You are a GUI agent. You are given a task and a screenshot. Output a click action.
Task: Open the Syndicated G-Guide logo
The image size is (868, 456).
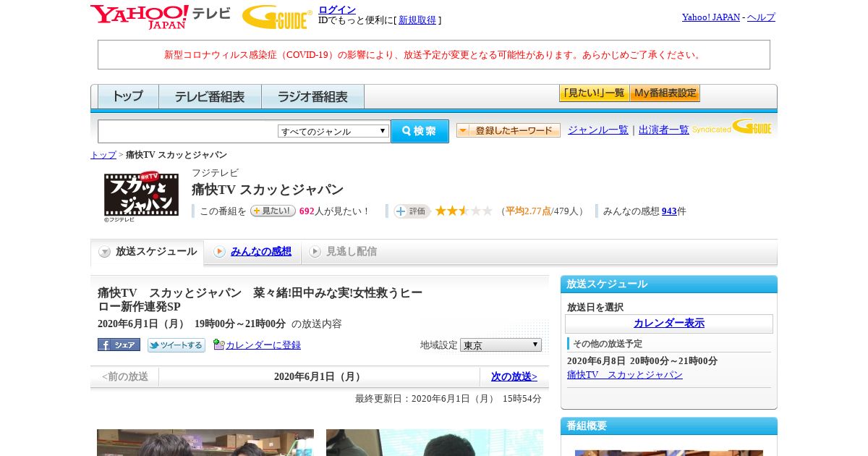click(x=731, y=127)
